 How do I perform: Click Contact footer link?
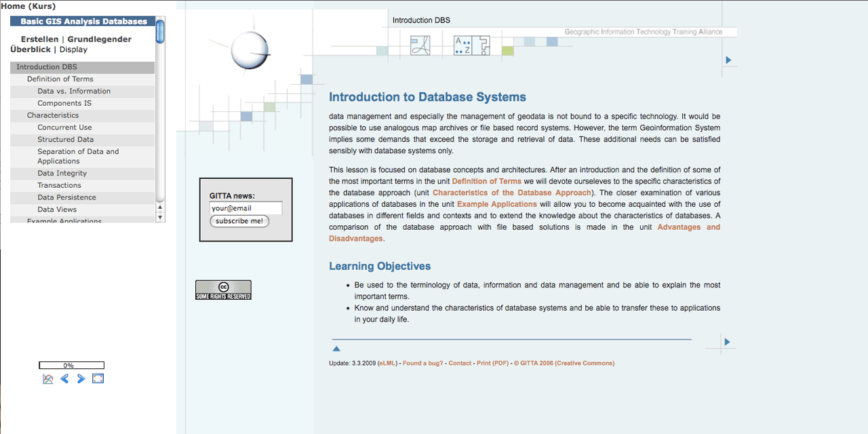click(x=460, y=363)
